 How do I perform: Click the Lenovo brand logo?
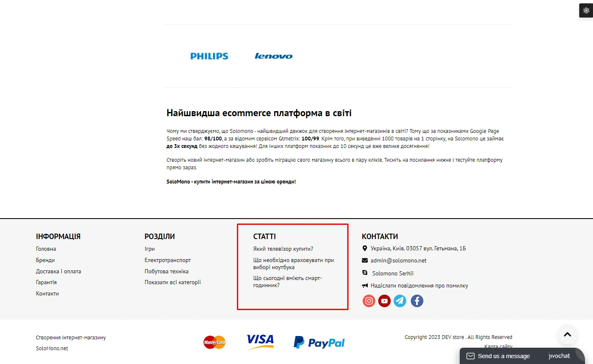[274, 56]
